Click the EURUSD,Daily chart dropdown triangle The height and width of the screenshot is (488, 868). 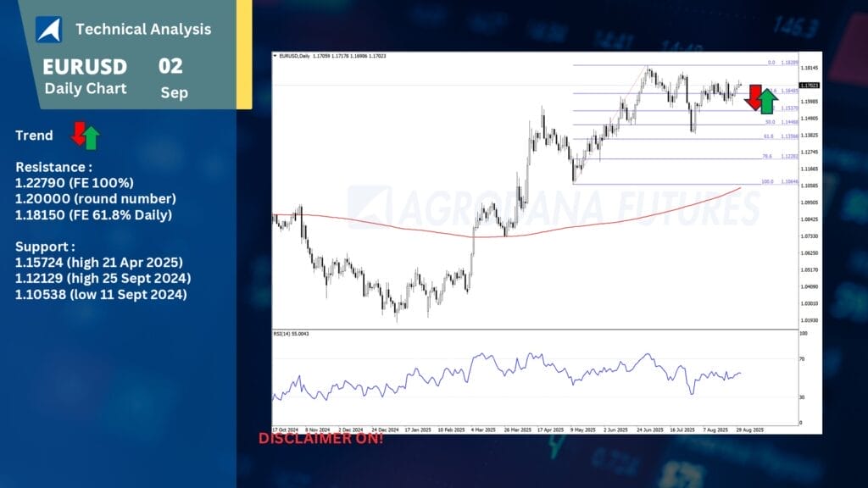click(x=275, y=56)
